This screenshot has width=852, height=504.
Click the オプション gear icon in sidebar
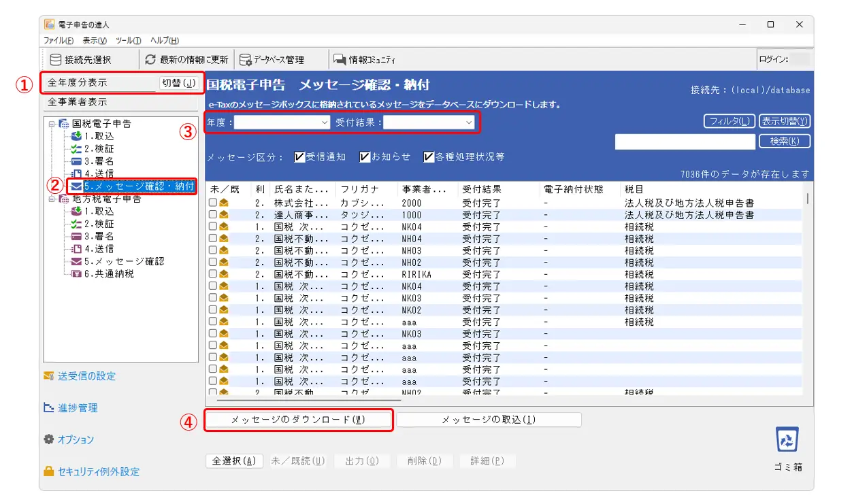[x=48, y=439]
